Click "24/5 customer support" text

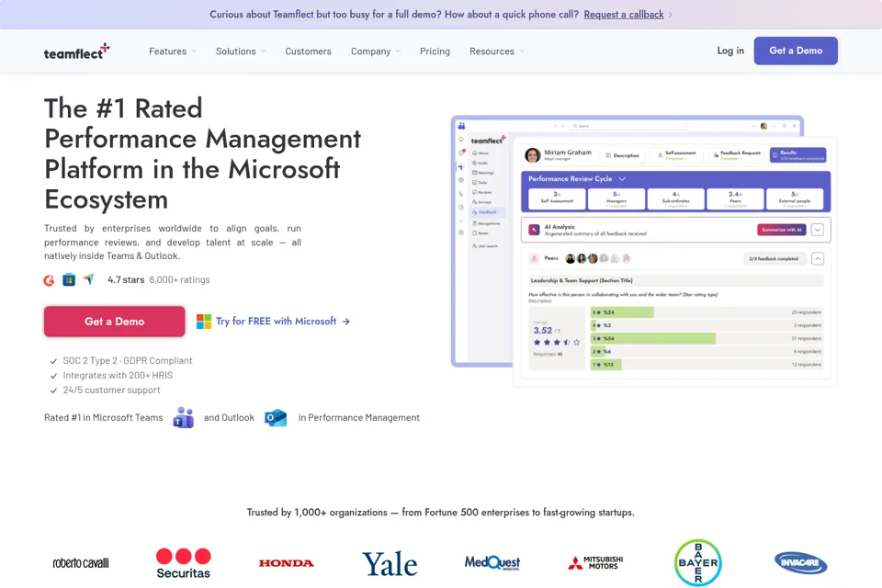click(111, 390)
